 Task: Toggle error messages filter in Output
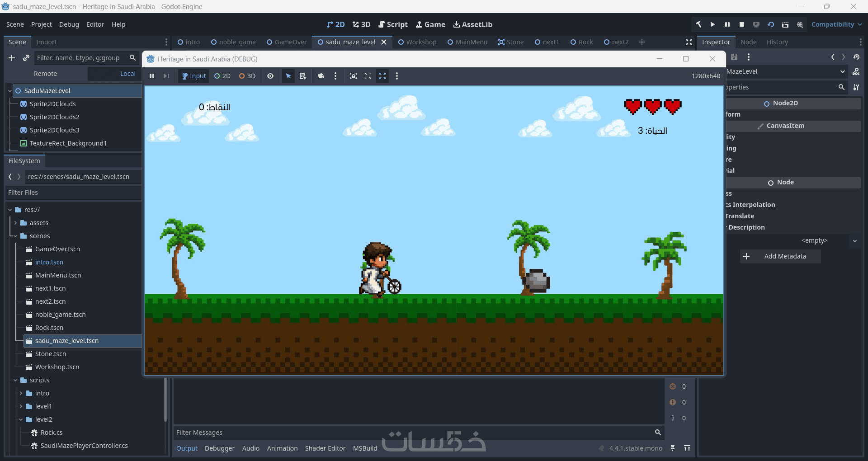click(x=678, y=386)
